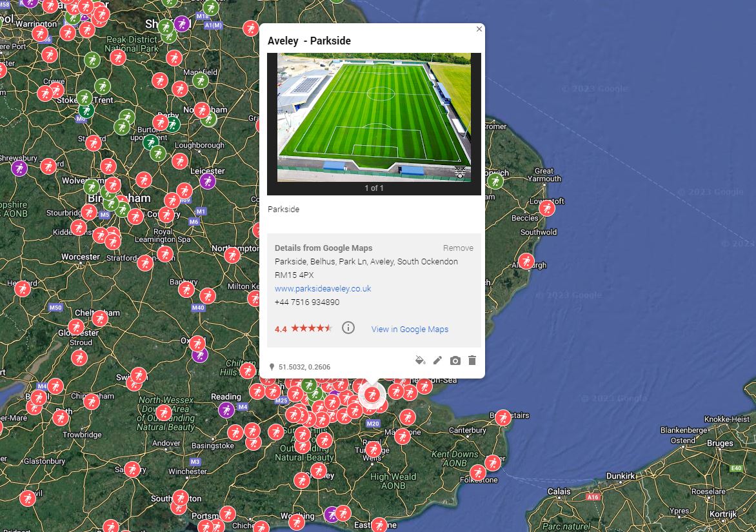Click the Dunkirk map label
756x532 pixels.
click(x=621, y=476)
